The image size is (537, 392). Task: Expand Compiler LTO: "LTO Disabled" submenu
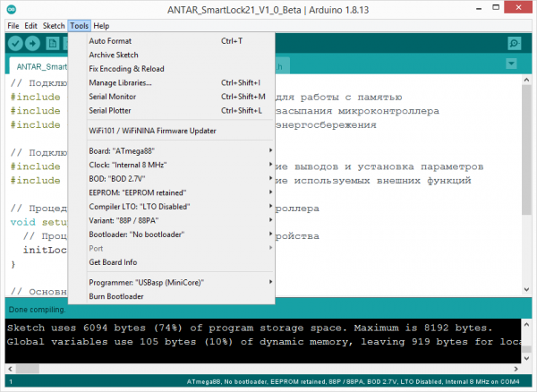[171, 207]
